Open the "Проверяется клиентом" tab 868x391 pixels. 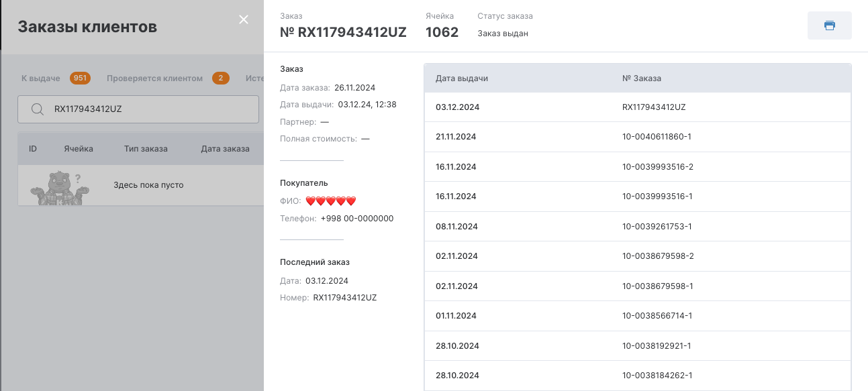pyautogui.click(x=154, y=78)
